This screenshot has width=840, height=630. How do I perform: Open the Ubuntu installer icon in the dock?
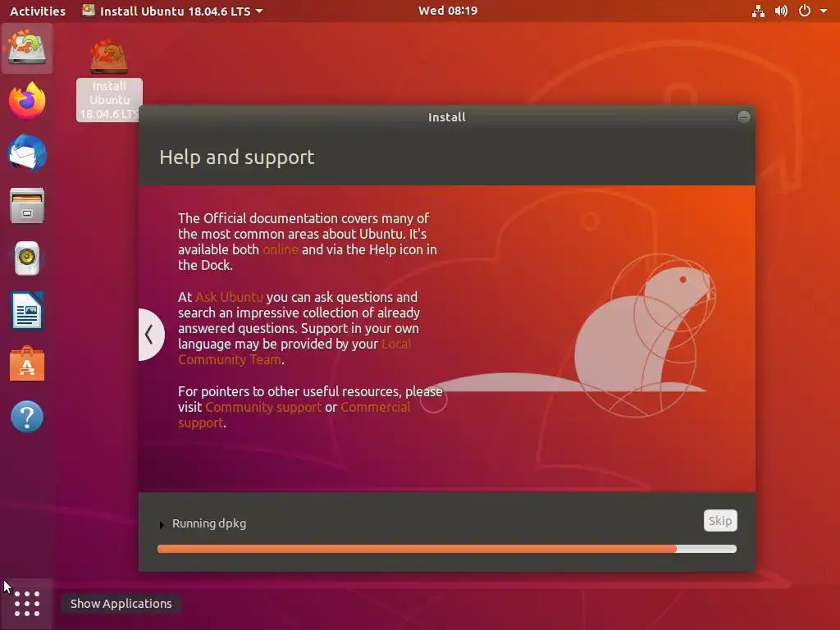27,48
